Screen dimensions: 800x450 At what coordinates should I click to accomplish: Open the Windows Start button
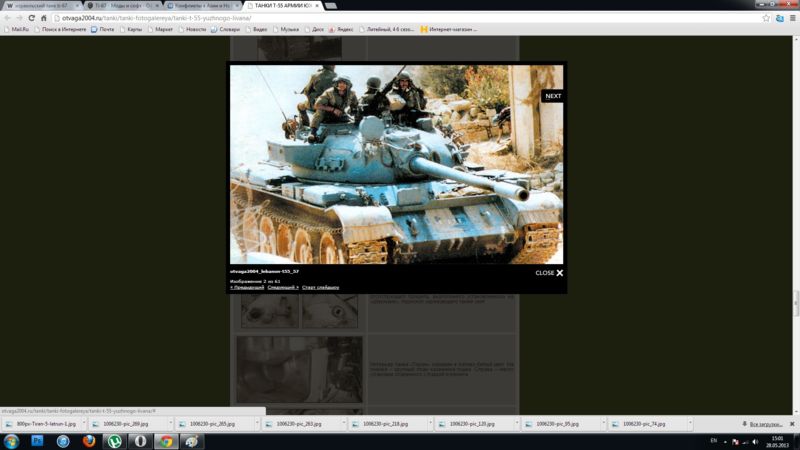12,441
